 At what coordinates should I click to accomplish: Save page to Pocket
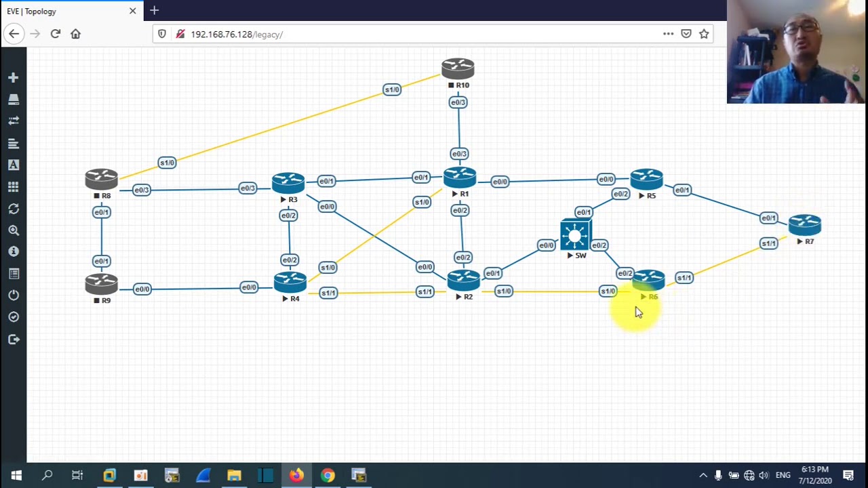pos(686,34)
